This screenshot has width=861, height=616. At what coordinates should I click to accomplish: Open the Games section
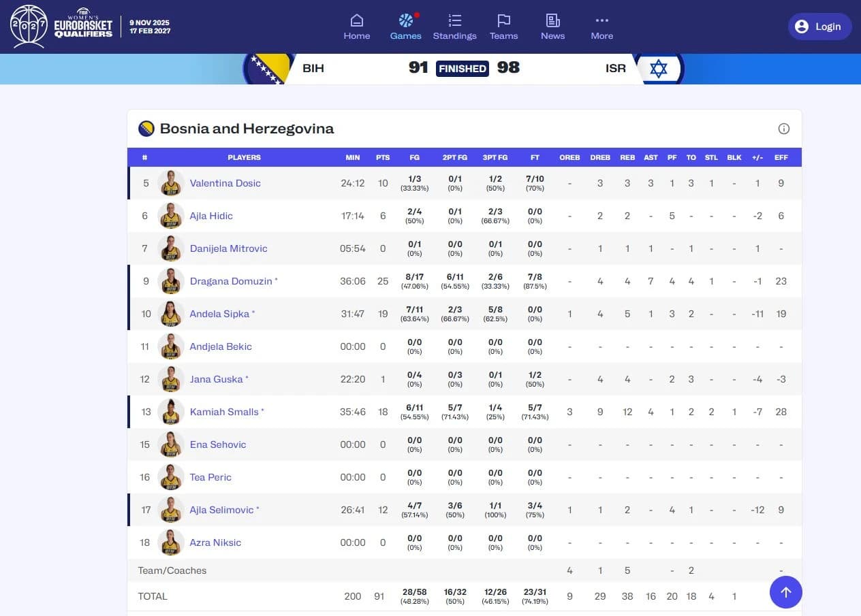(405, 27)
